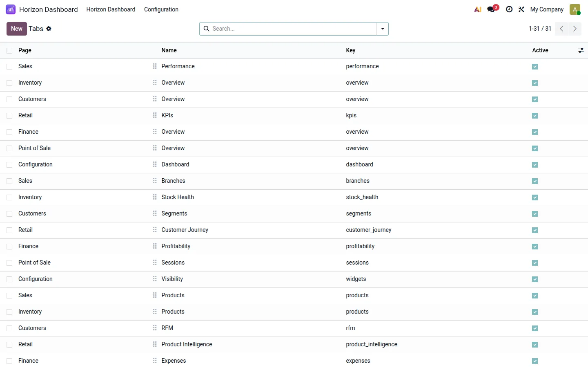The height and width of the screenshot is (368, 588).
Task: Sort by the Active column header
Action: (x=540, y=50)
